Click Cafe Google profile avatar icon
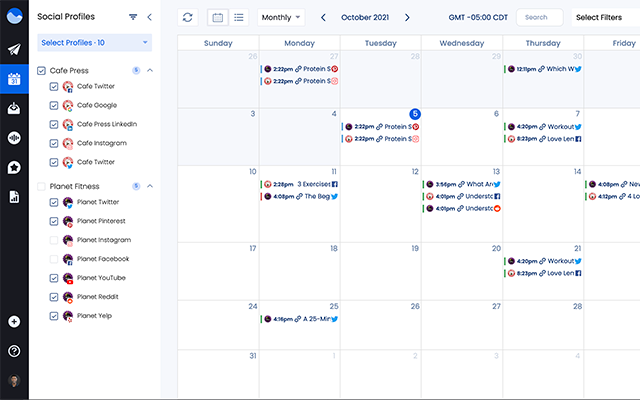Screen dimensions: 640x400 (x=68, y=105)
